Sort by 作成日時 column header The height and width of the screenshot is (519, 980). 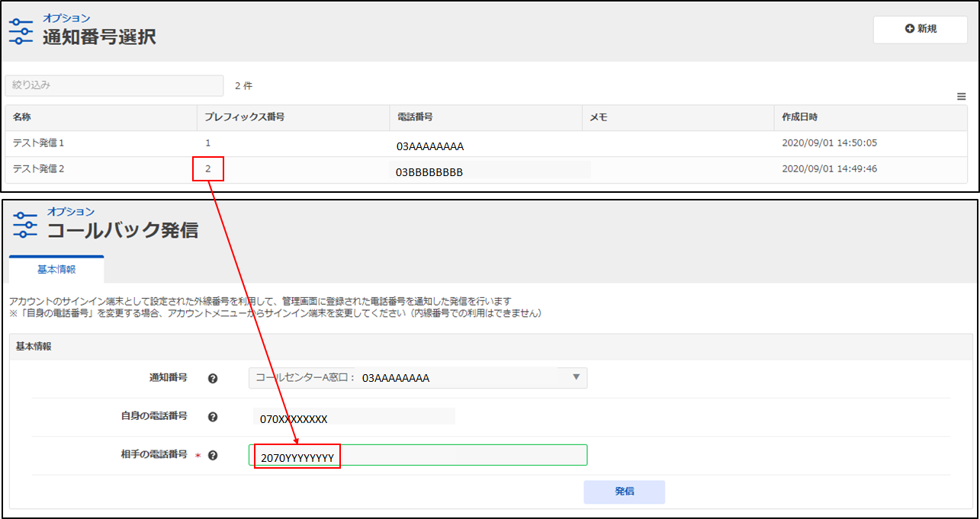click(871, 117)
